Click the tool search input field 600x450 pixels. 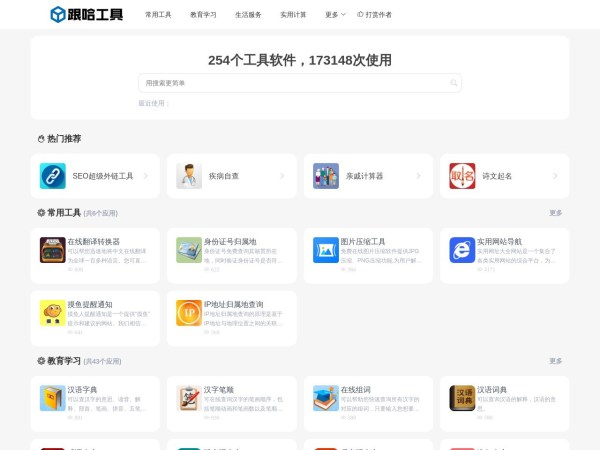(300, 83)
